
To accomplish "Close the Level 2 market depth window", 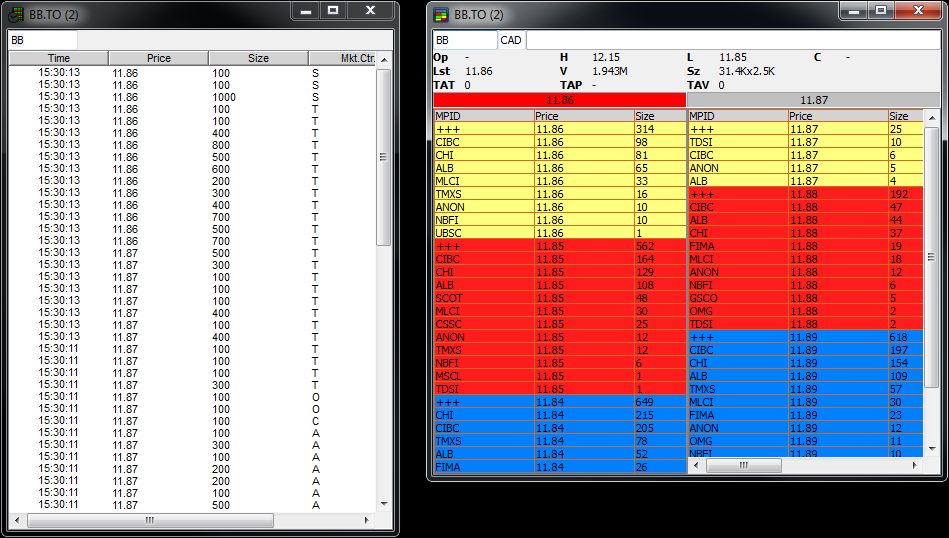I will coord(917,11).
